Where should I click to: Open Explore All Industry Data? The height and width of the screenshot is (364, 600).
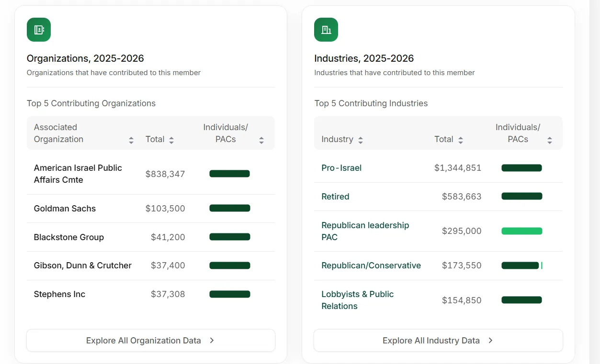[438, 341]
